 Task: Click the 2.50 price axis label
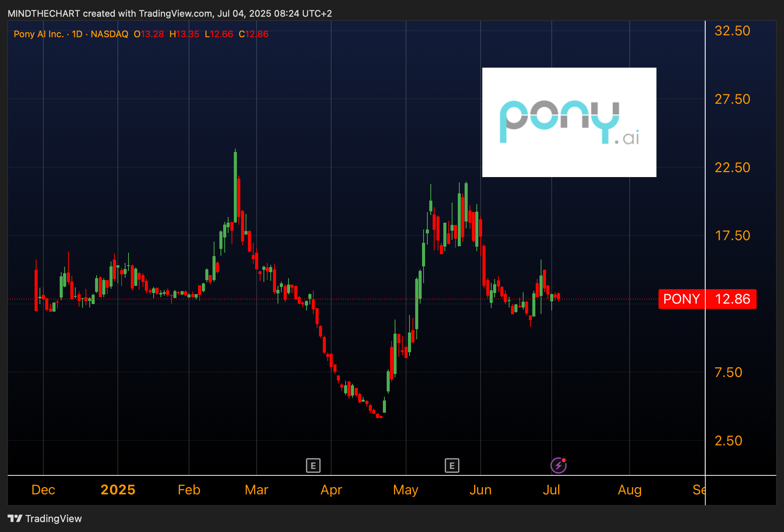728,441
